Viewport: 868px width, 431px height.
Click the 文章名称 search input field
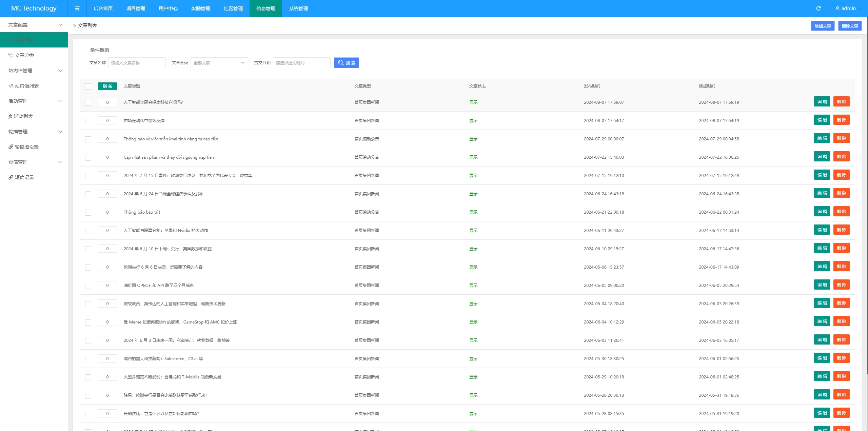point(137,63)
